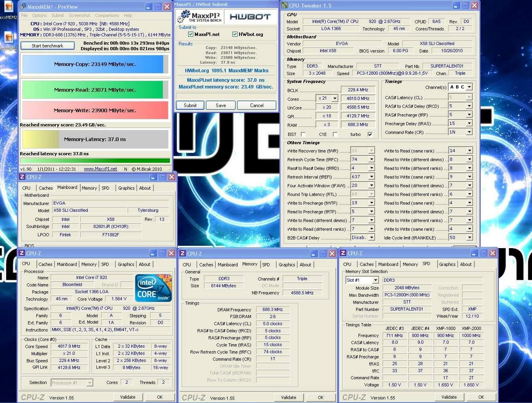The height and width of the screenshot is (403, 532).
Task: Minimize the MaxxMEM² PreView window
Action: pos(148,7)
